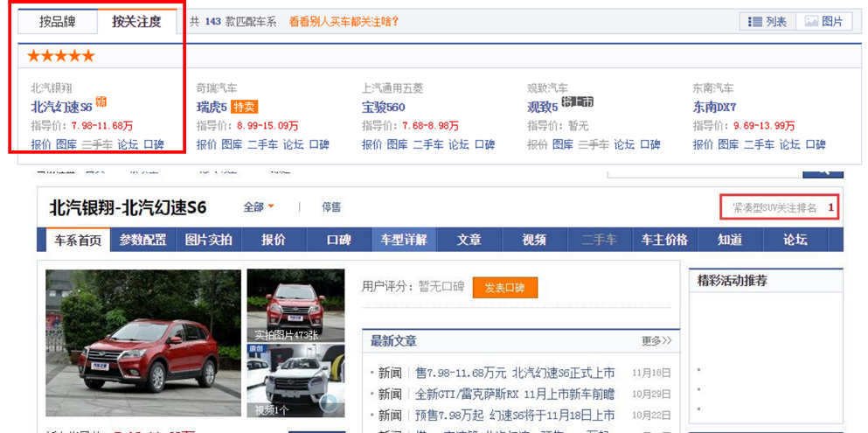Open 口碑 under 观致5
868x433 pixels.
click(649, 144)
